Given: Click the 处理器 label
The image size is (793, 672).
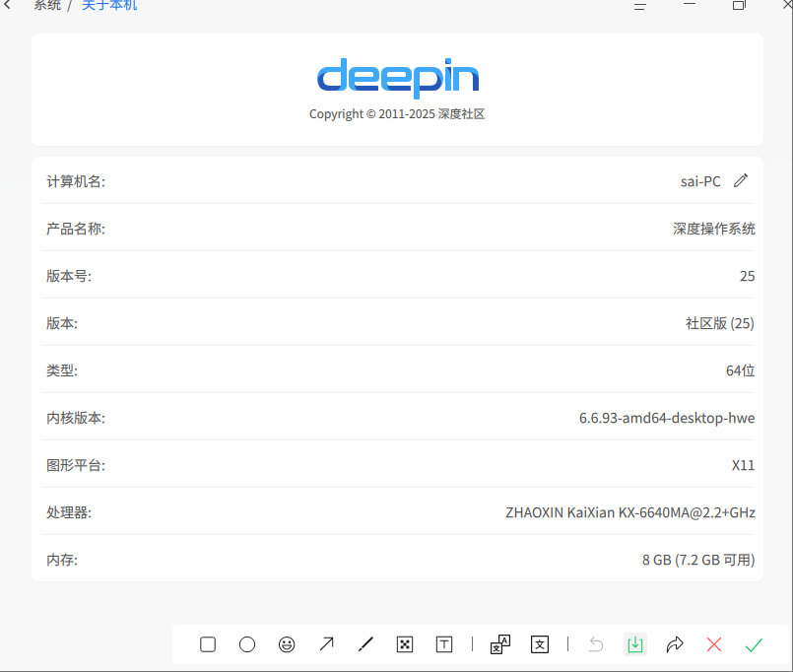Looking at the screenshot, I should [x=69, y=512].
